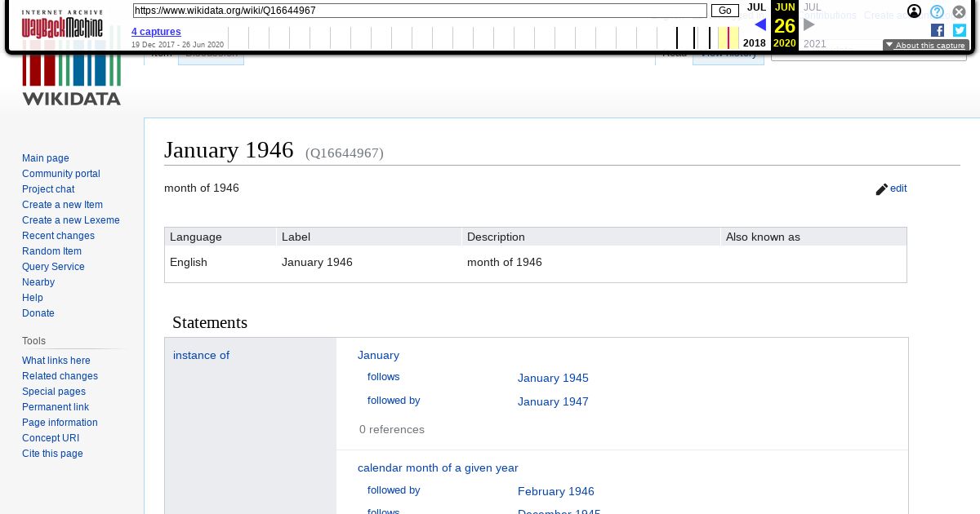Screen dimensions: 980x514
Task: Open the January 1947 link
Action: pos(553,402)
